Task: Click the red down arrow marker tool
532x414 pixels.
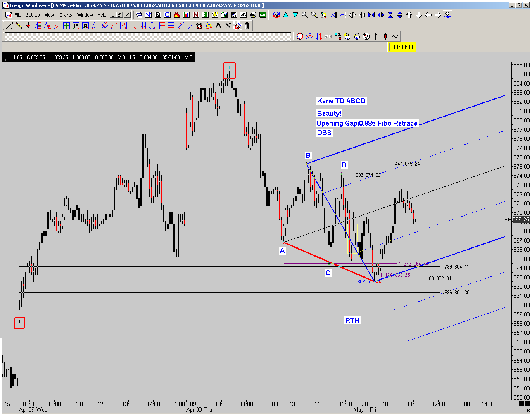Action: 28,26
